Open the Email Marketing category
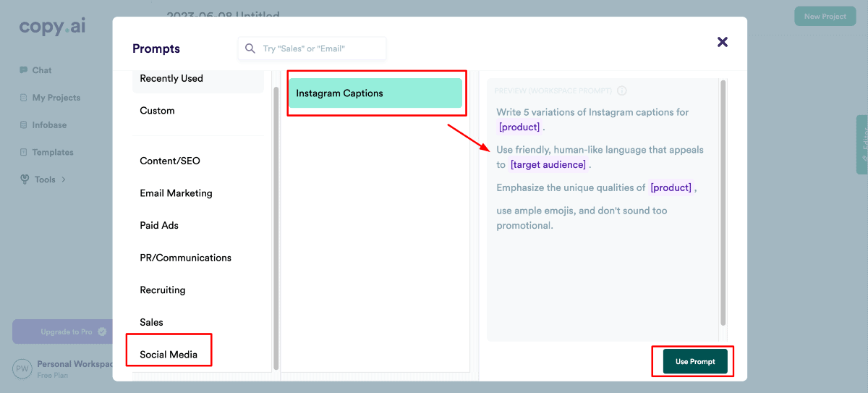This screenshot has height=393, width=868. [x=176, y=193]
